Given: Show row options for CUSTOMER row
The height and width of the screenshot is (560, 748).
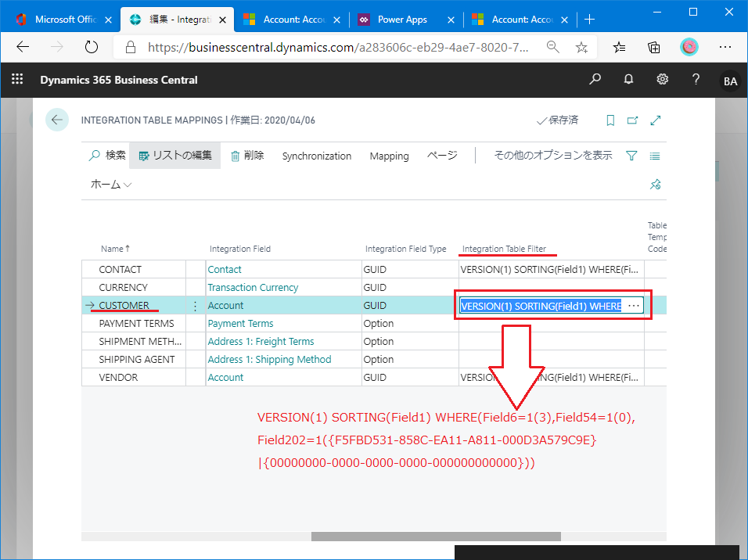Looking at the screenshot, I should [x=195, y=306].
